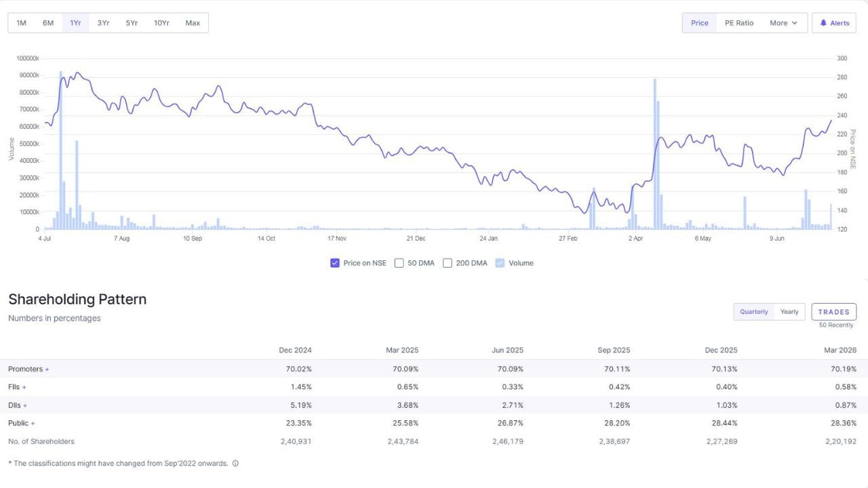This screenshot has width=868, height=488.
Task: Enable the 200 DMA checkbox
Action: tap(448, 263)
